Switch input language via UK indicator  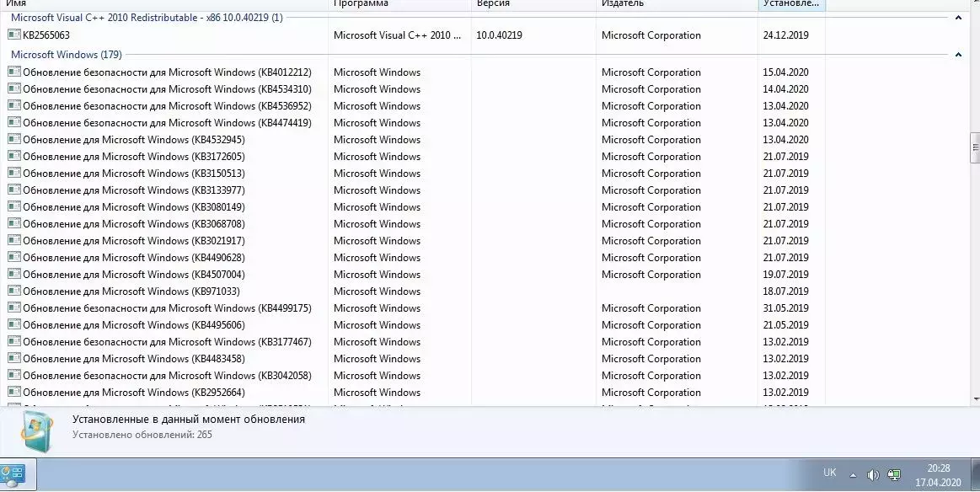(829, 473)
